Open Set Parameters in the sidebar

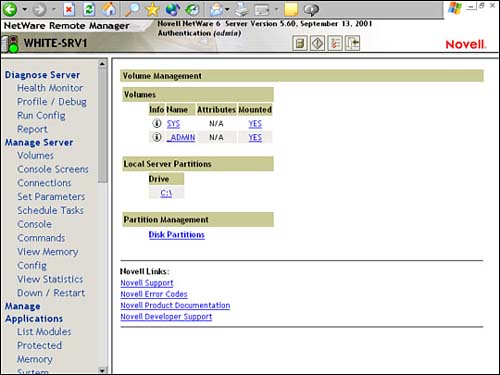51,197
